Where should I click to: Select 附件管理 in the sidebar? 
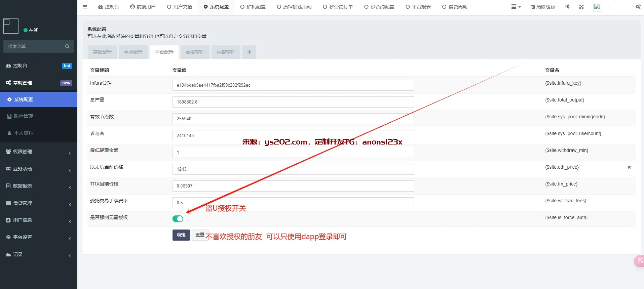[x=24, y=116]
